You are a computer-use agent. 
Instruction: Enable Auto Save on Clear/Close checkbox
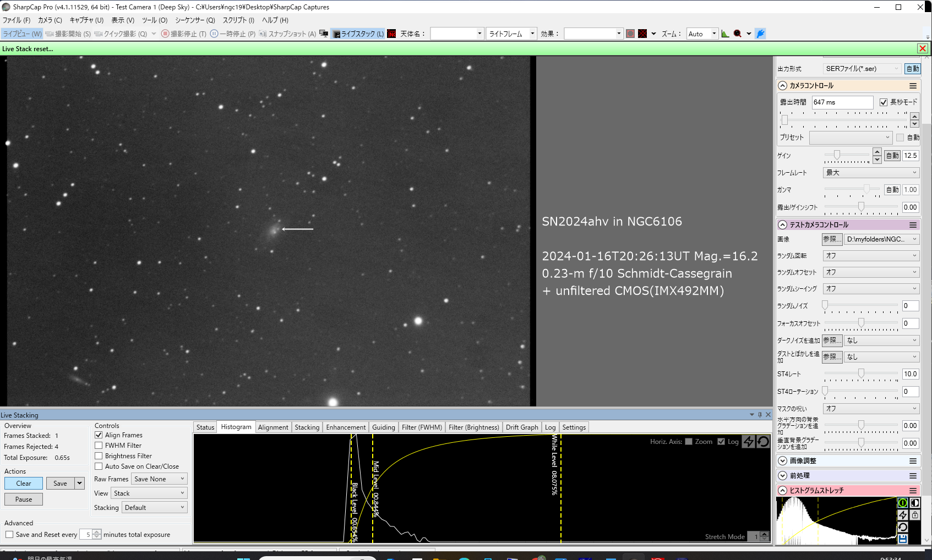tap(99, 466)
